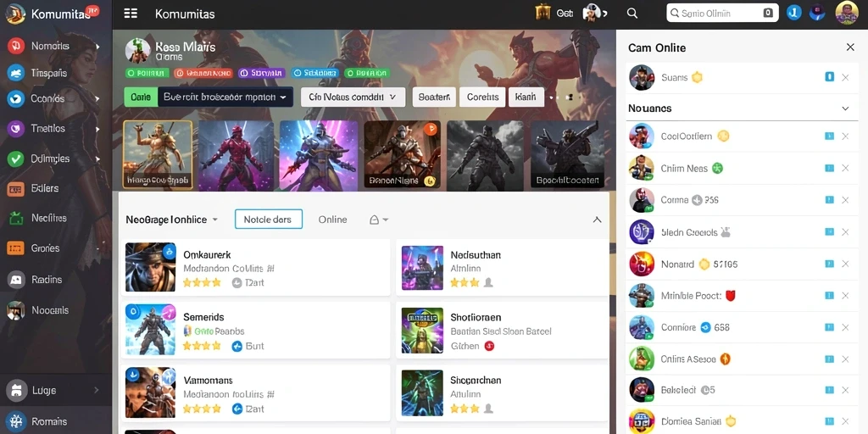The image size is (868, 434).
Task: Click the magnifier search icon in top bar
Action: tap(632, 14)
